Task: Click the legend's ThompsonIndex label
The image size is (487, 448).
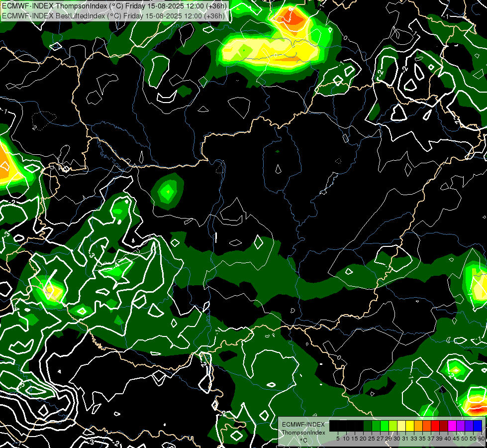Action: 303,433
